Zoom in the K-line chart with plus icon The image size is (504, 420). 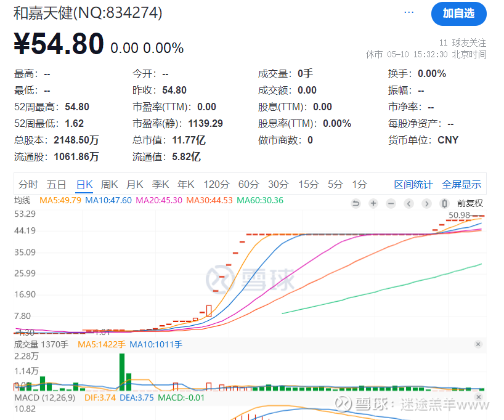(x=373, y=203)
